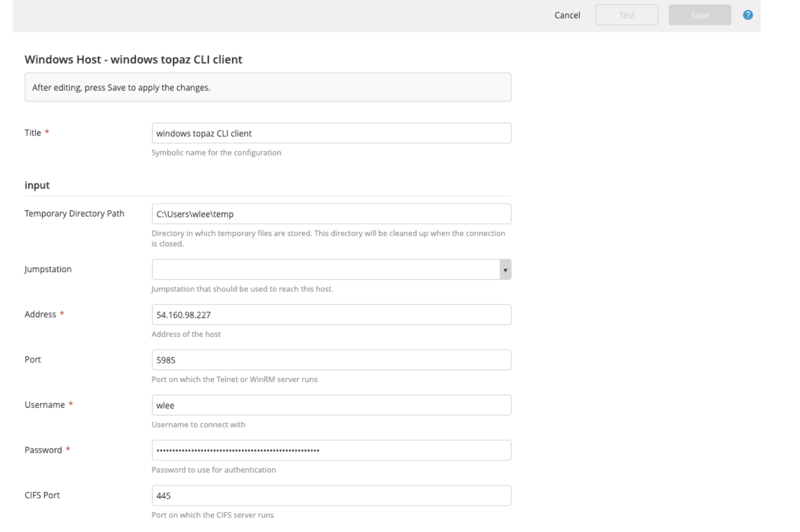Click the 'Jumpstation' label text
Viewport: 800px width, 532px height.
(x=48, y=269)
